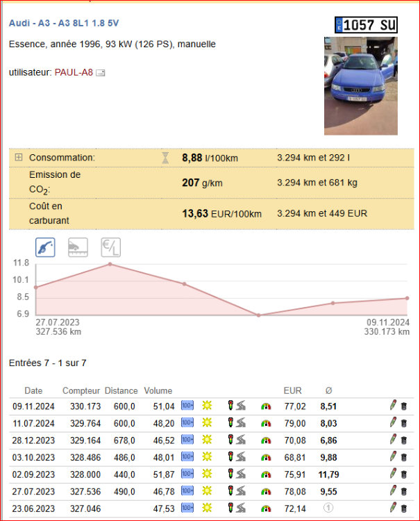
Task: Click the 207 g/km CO2 emission figure
Action: (x=202, y=183)
